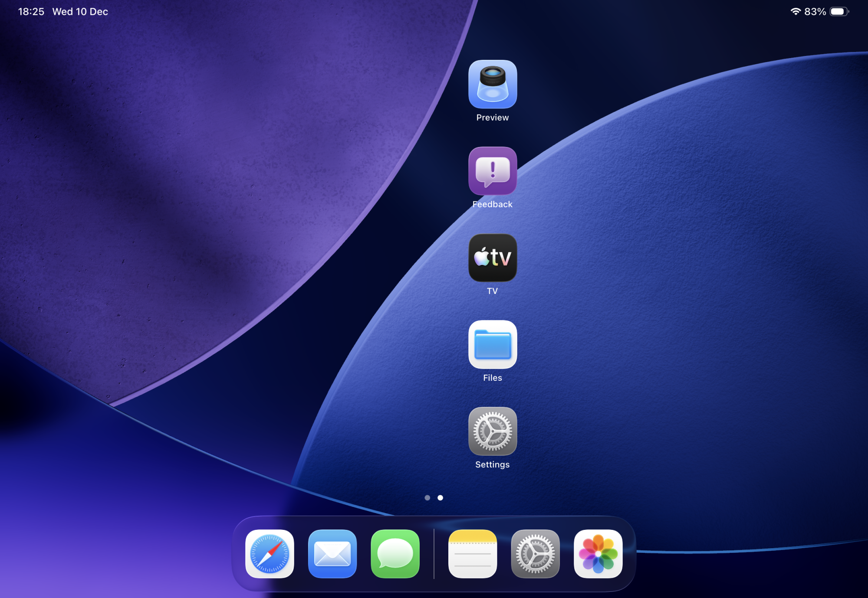Open the Photos app in the dock
The image size is (868, 598).
coord(598,554)
